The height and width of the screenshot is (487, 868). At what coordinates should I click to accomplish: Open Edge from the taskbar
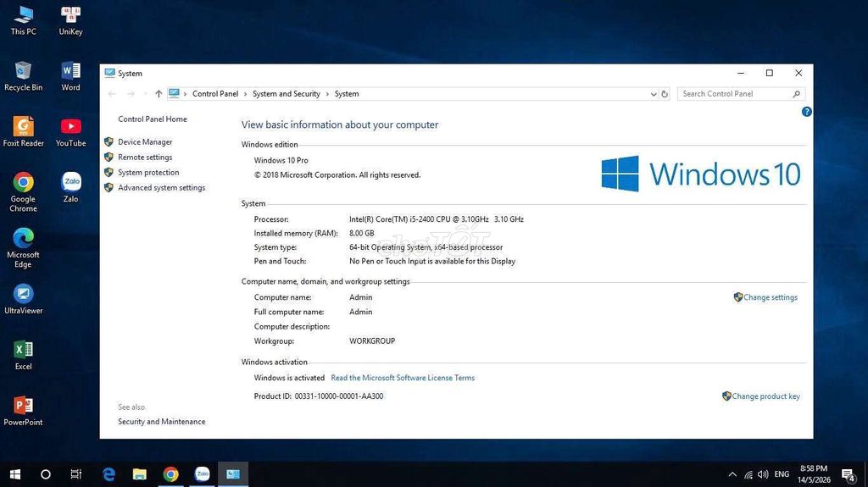point(109,474)
